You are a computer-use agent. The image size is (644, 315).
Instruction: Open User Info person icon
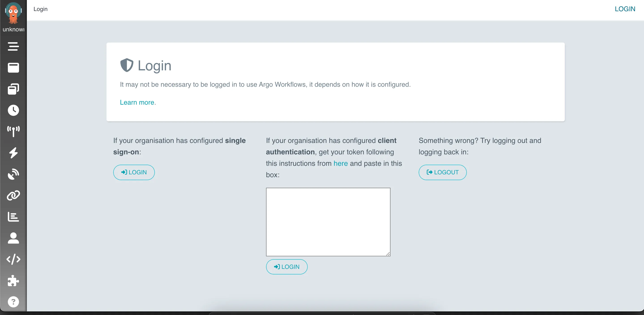click(x=13, y=238)
